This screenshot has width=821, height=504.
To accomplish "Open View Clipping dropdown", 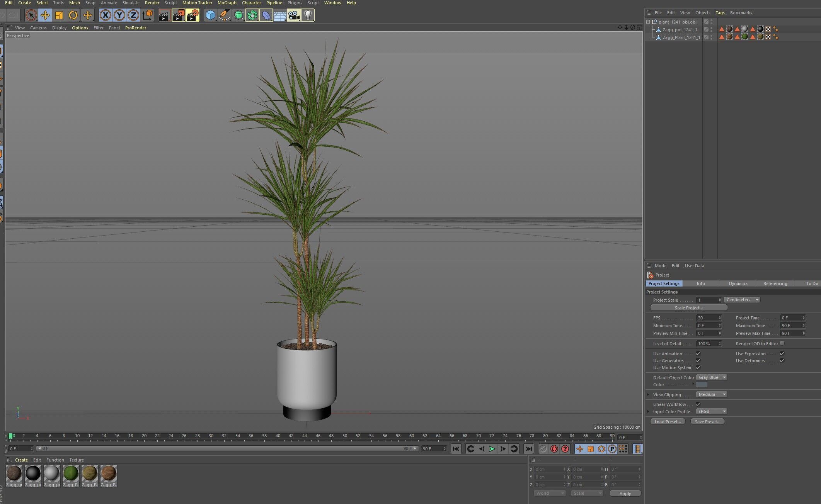I will (712, 394).
